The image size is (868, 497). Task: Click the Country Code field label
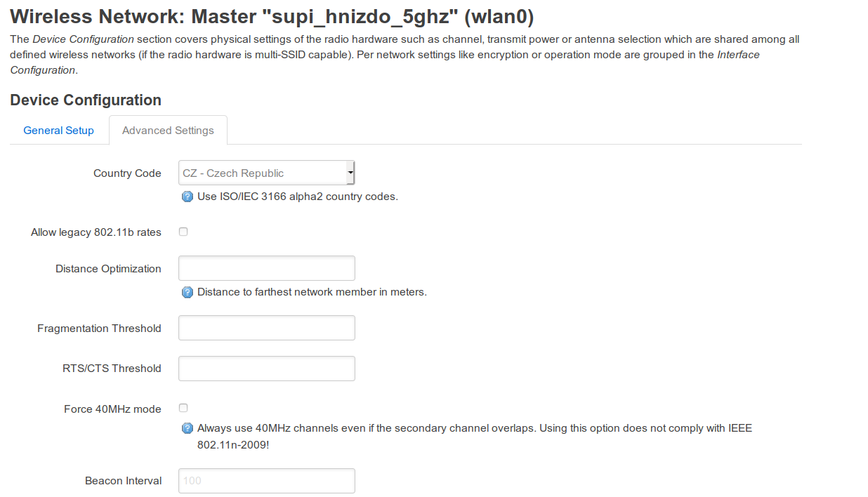tap(127, 173)
